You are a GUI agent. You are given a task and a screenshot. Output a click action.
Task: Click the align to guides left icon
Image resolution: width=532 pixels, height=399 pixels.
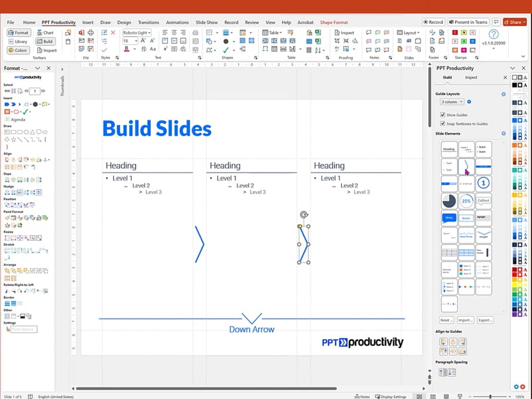444,342
